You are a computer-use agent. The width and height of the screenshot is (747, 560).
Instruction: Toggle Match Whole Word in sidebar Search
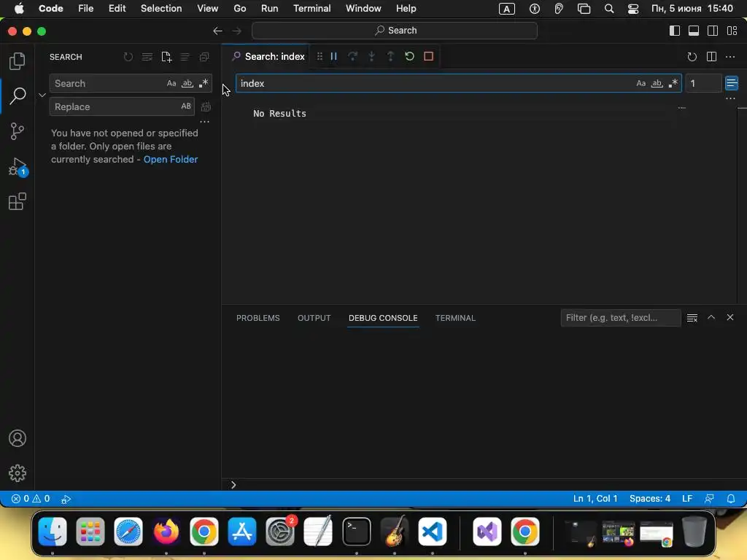click(187, 83)
